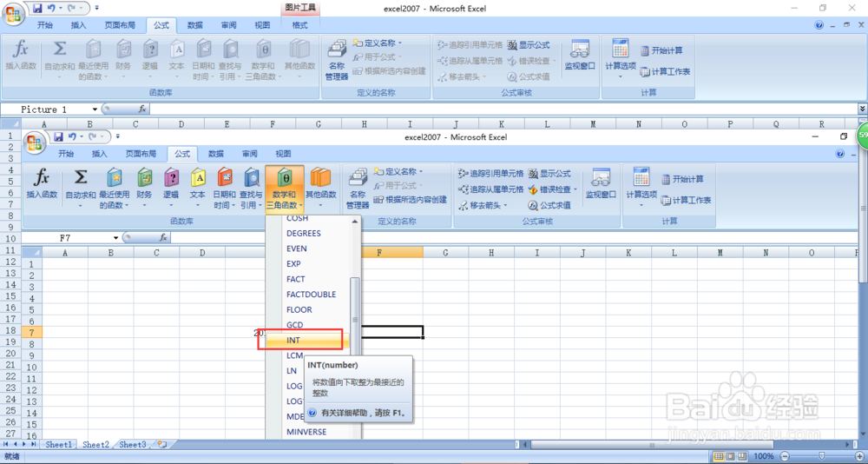
Task: Open the 开始 tab in outer window
Action: click(45, 25)
